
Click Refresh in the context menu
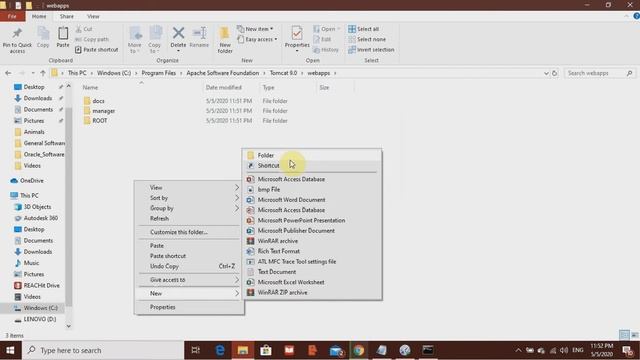189,218
